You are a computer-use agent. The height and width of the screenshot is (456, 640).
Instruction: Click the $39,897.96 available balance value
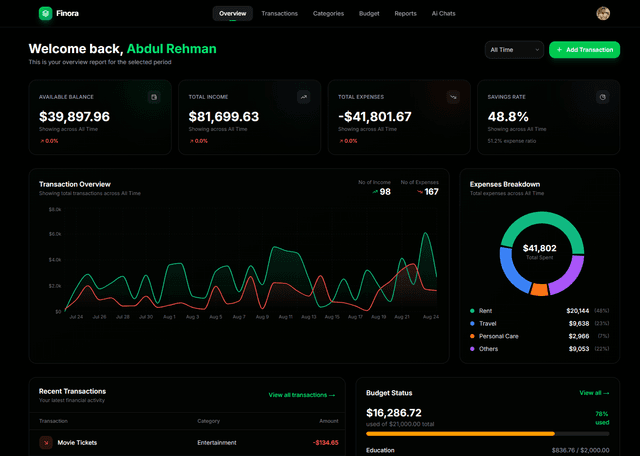point(74,117)
